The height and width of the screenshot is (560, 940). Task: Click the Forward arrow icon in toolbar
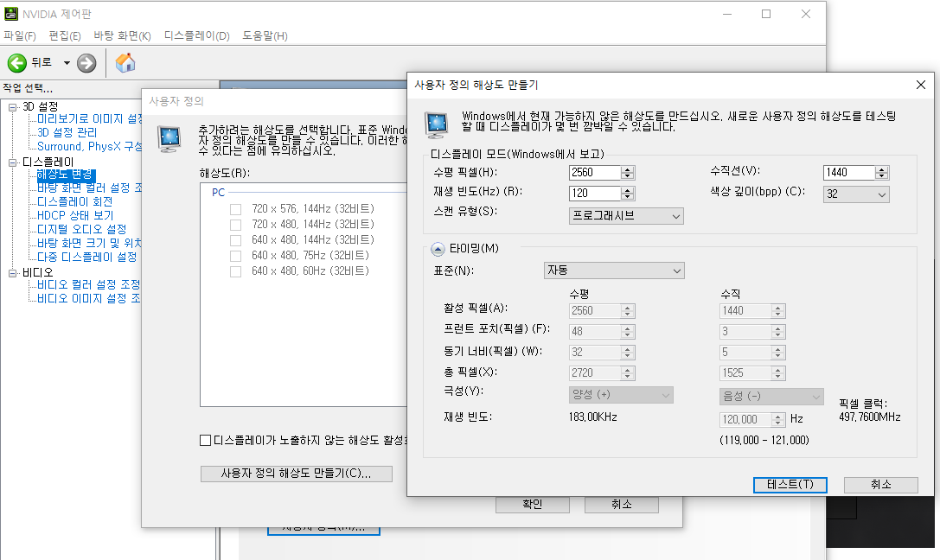pyautogui.click(x=86, y=63)
